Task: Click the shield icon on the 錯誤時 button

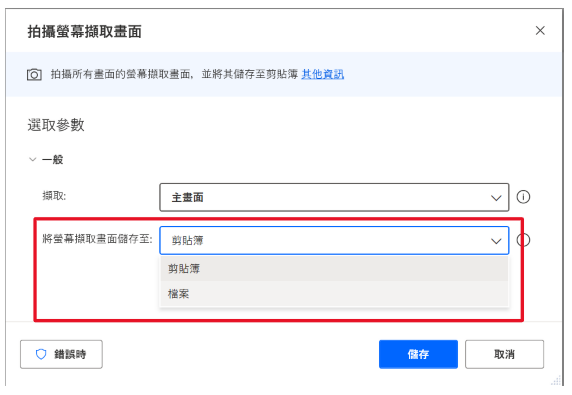Action: click(41, 354)
